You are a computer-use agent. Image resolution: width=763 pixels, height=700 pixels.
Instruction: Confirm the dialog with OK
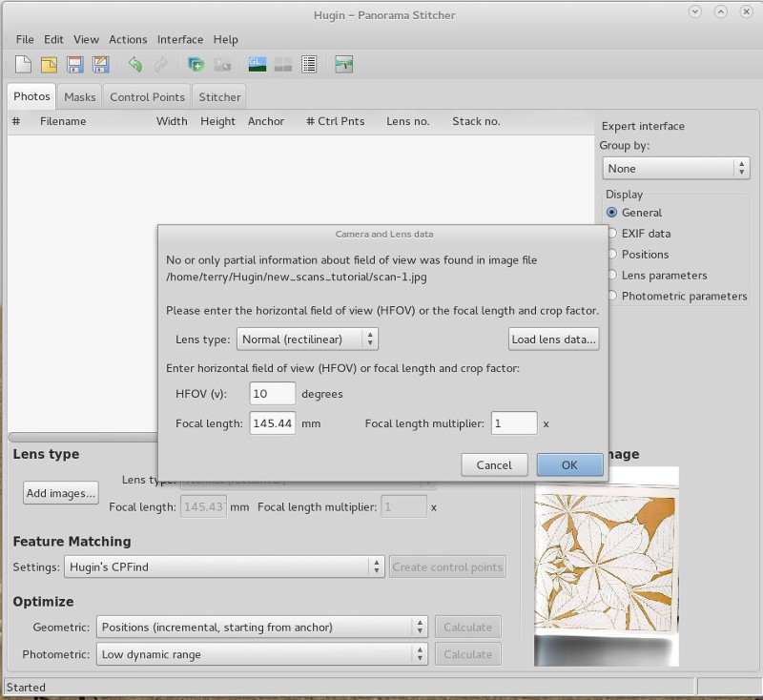569,465
